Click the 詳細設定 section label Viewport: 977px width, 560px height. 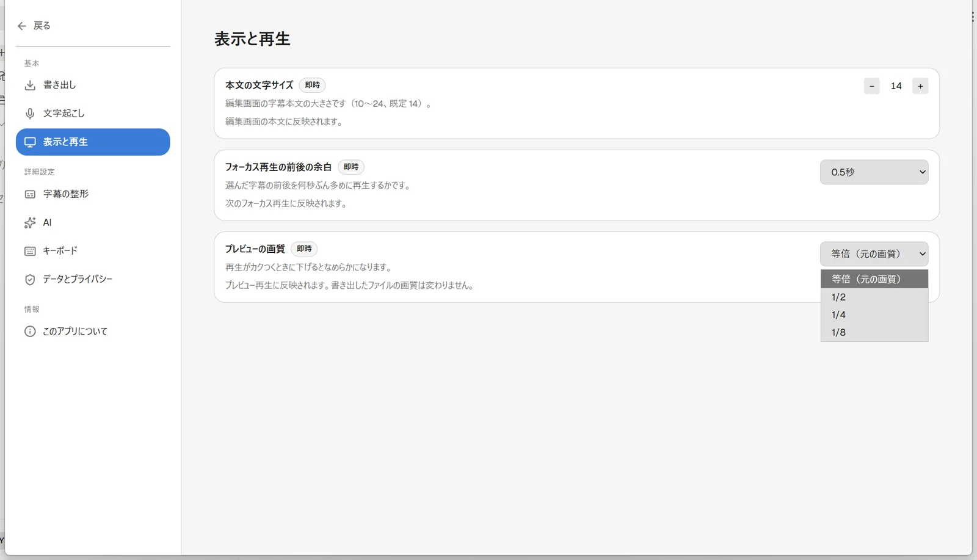[x=40, y=172]
